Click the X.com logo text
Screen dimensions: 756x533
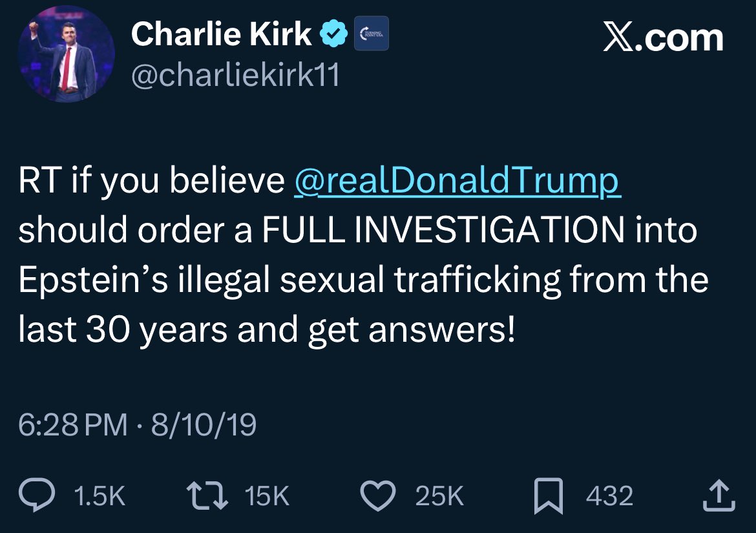tap(663, 37)
